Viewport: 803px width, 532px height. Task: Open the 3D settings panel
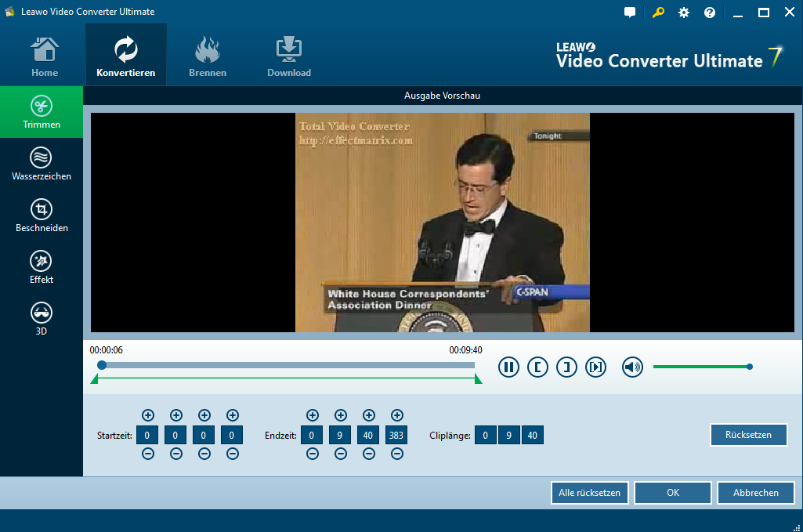click(x=42, y=319)
